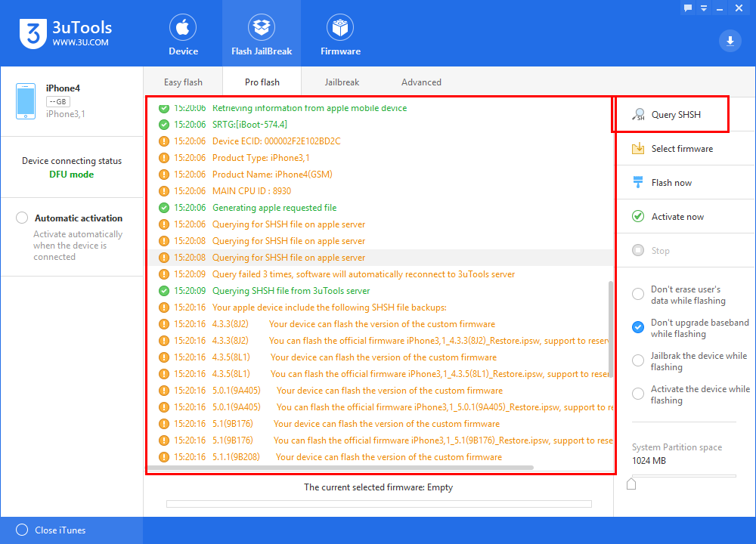The image size is (756, 544).
Task: Enable Activate the device while flashing
Action: point(638,394)
